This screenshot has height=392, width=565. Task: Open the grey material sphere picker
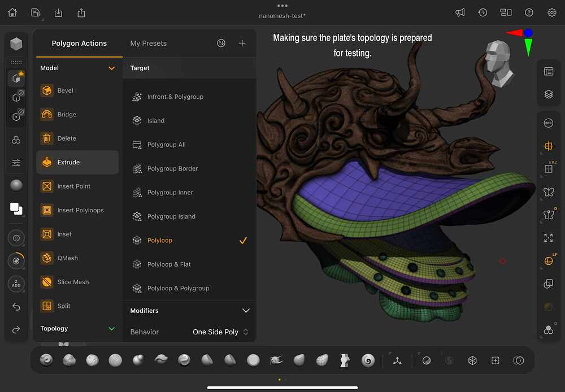click(x=16, y=185)
